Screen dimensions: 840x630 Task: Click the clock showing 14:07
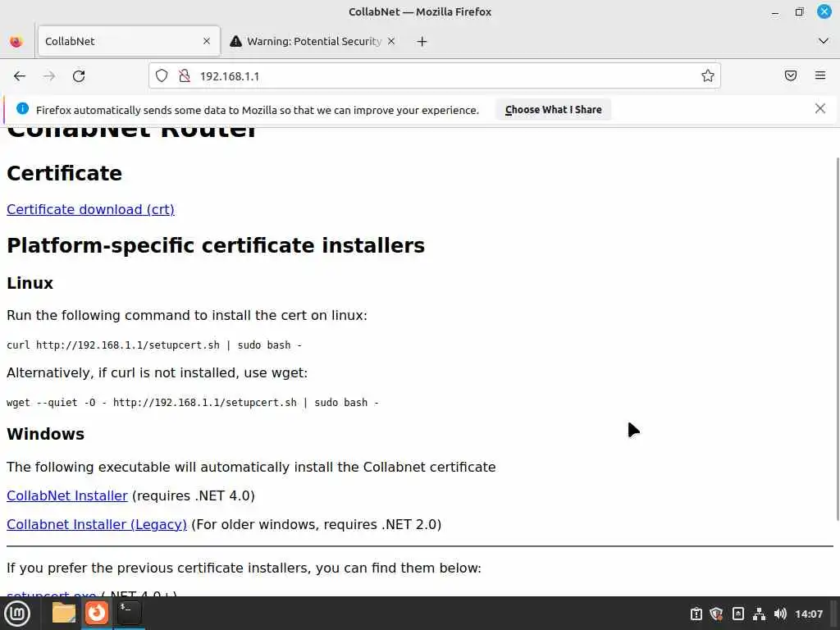[808, 614]
